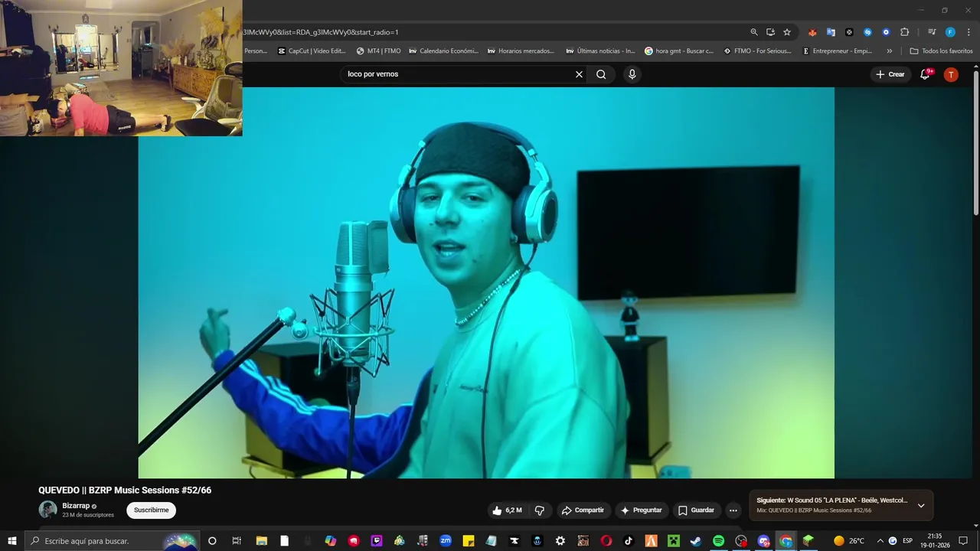Open the Últimas noticias bookmark
The width and height of the screenshot is (980, 551).
pos(600,51)
